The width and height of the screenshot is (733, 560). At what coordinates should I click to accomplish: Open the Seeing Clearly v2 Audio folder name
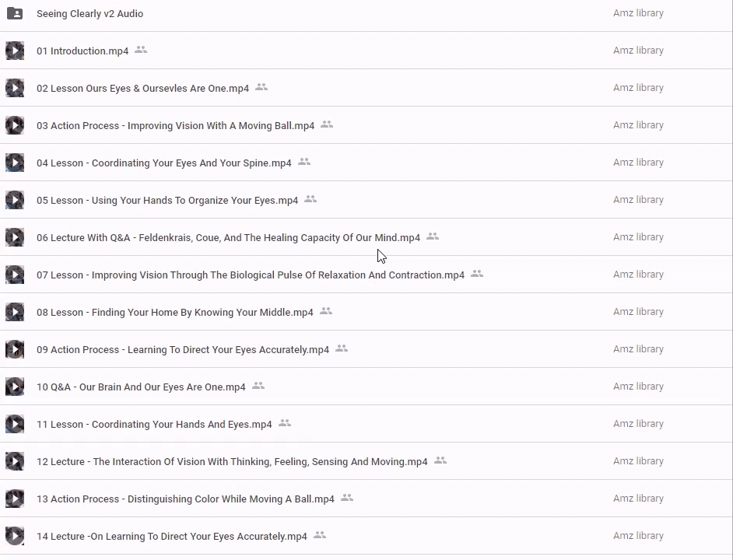[89, 14]
